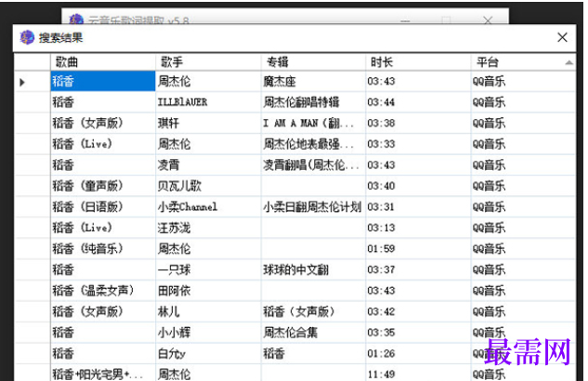Select QQ音乐 platform cell in ILLBlAUER row

523,102
